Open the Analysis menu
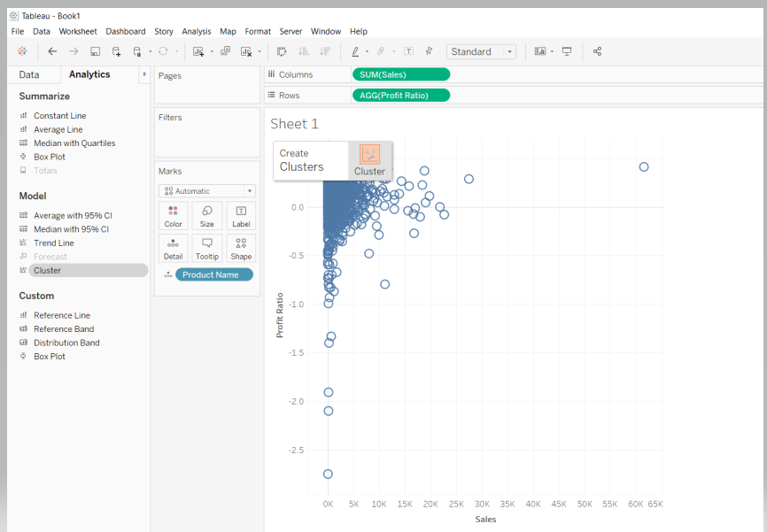Image resolution: width=767 pixels, height=532 pixels. (x=197, y=31)
